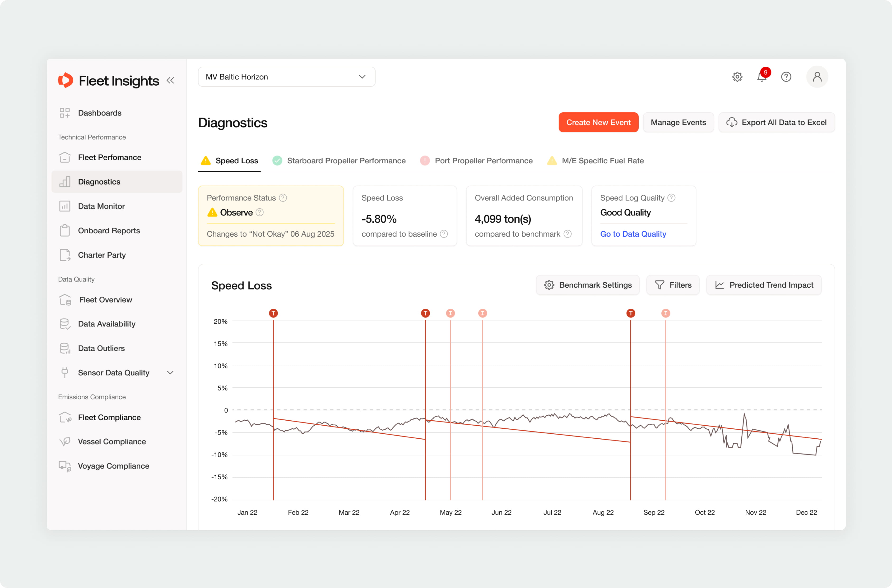Screen dimensions: 892x588
Task: Click the Good Quality status text
Action: (x=626, y=213)
